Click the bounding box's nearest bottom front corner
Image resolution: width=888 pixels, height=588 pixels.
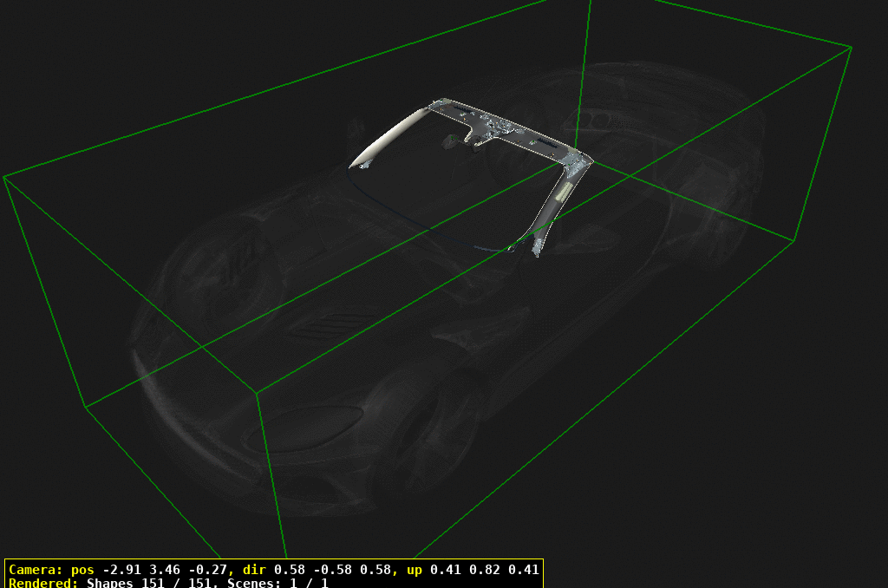pos(257,392)
